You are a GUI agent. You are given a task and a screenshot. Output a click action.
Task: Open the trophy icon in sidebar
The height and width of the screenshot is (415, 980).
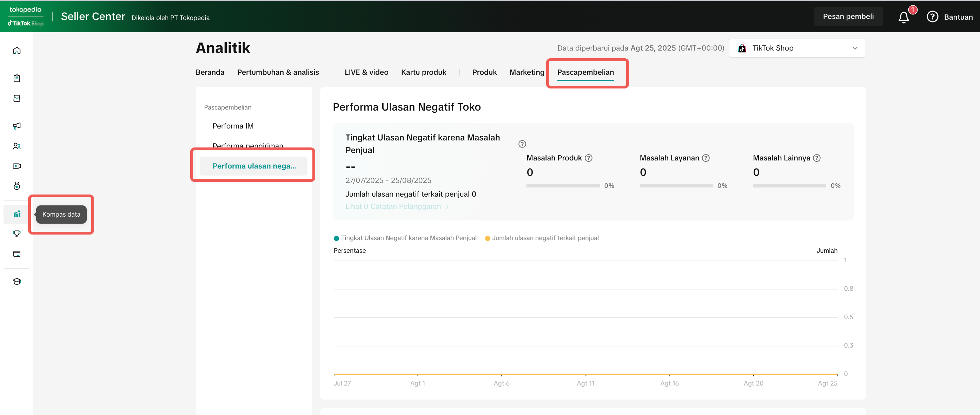click(x=17, y=234)
